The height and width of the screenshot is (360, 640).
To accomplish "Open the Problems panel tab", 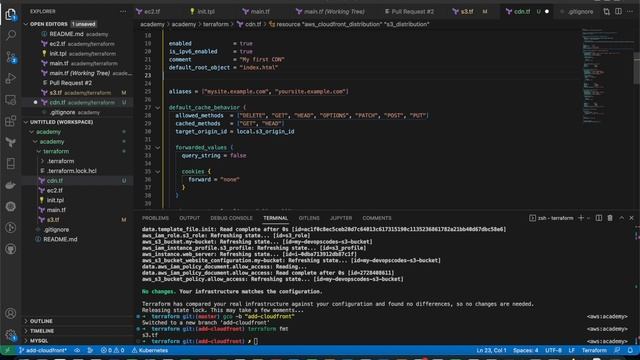I will (156, 218).
